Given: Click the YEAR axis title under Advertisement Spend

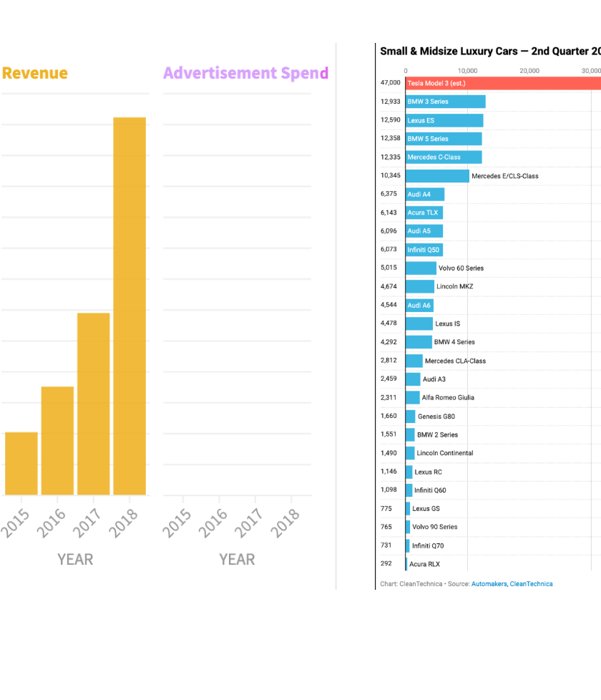Looking at the screenshot, I should [x=237, y=560].
